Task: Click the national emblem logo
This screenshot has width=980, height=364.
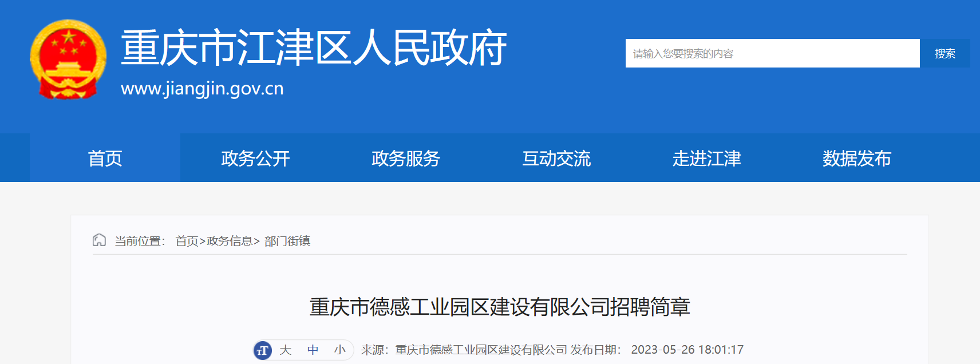Action: pos(68,59)
